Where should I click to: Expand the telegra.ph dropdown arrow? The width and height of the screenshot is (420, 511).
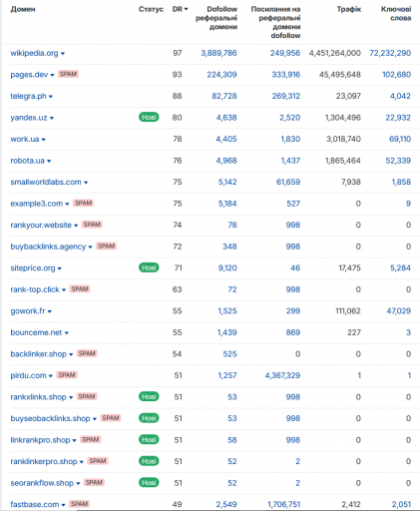click(x=51, y=97)
